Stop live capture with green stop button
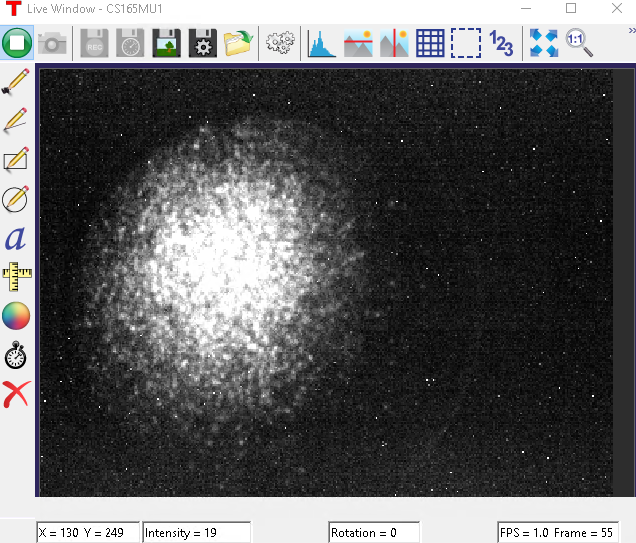Image resolution: width=636 pixels, height=543 pixels. tap(17, 43)
